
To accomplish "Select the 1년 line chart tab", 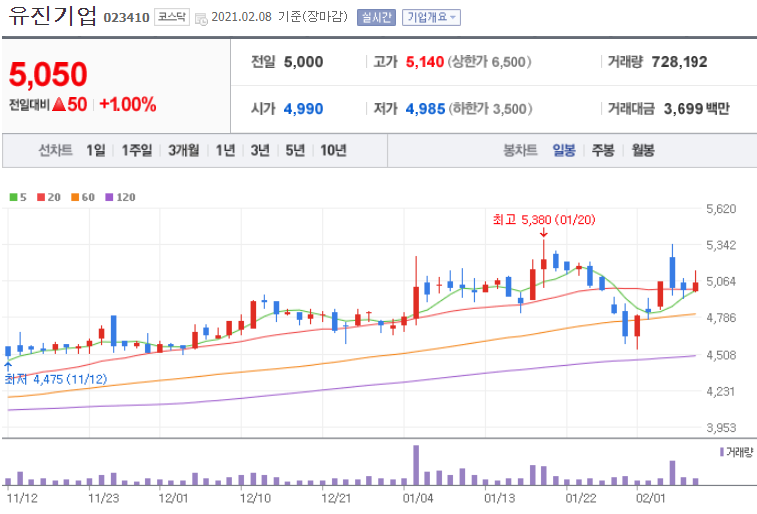I will (225, 151).
